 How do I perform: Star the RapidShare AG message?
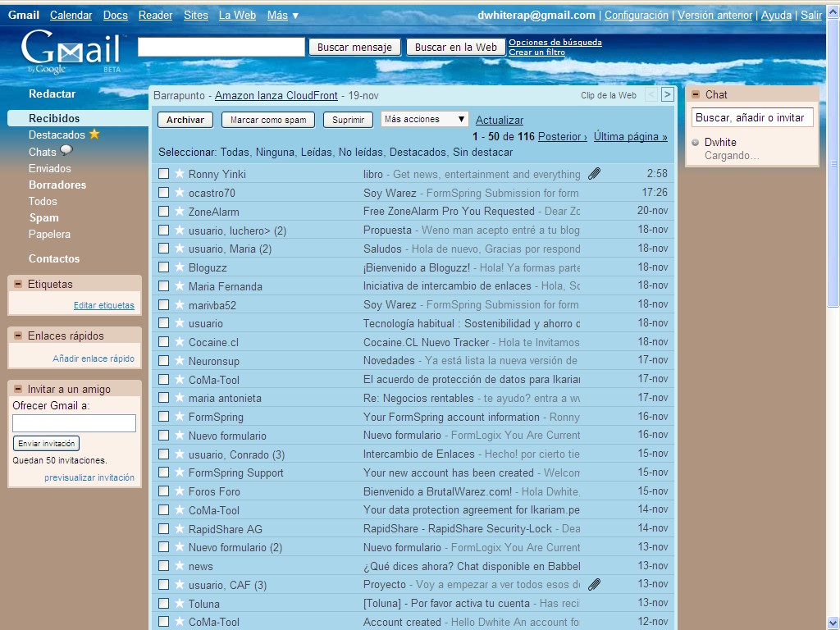[x=180, y=528]
